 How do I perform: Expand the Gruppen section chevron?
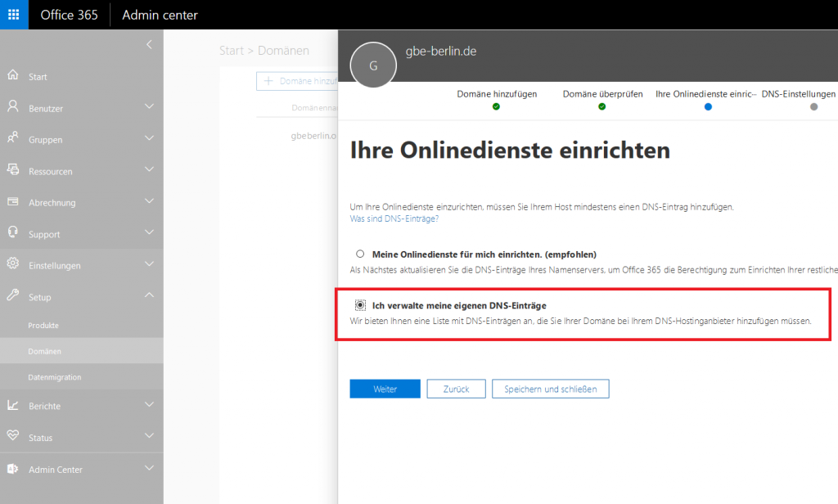150,139
